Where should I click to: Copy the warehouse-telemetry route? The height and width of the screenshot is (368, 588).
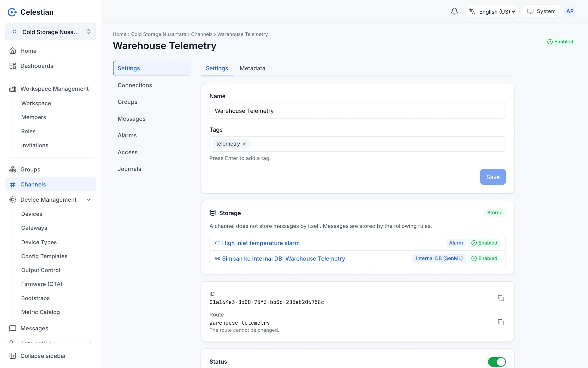501,322
